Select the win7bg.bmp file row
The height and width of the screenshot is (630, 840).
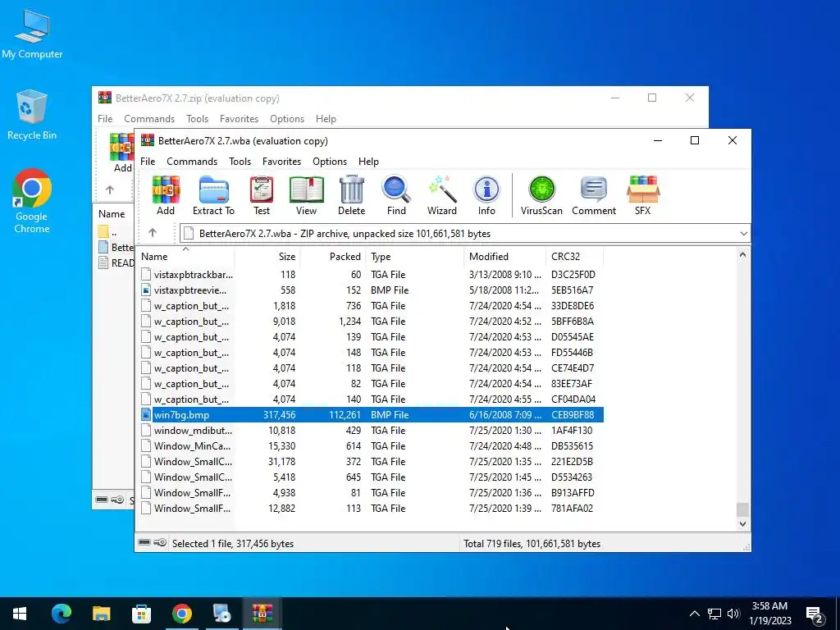tap(372, 414)
